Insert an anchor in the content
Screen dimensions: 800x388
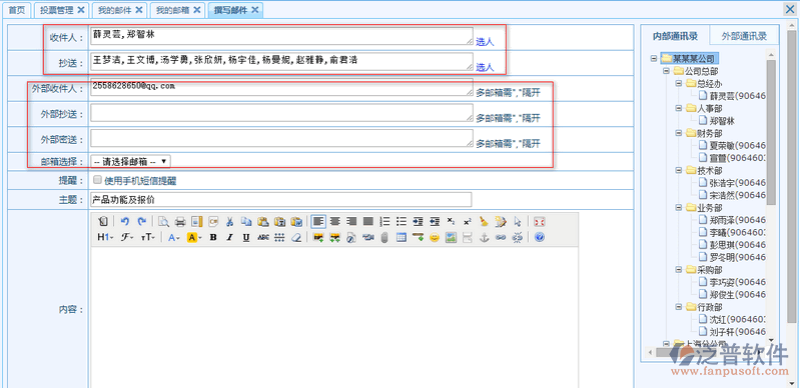click(484, 237)
